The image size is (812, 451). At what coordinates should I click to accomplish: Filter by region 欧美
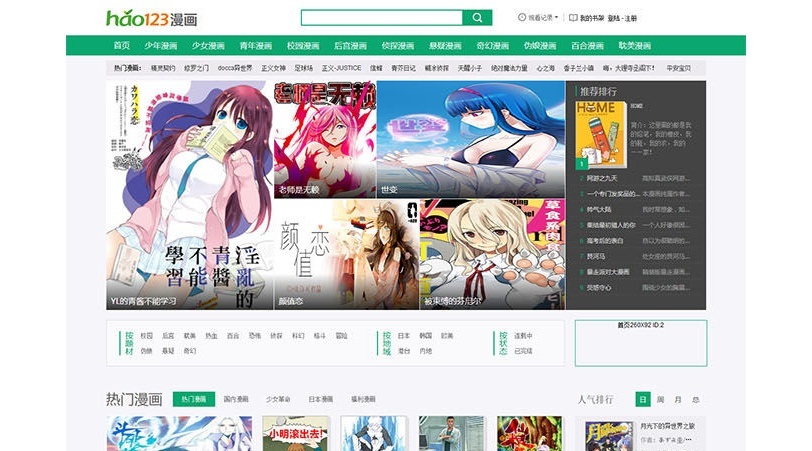tap(447, 336)
